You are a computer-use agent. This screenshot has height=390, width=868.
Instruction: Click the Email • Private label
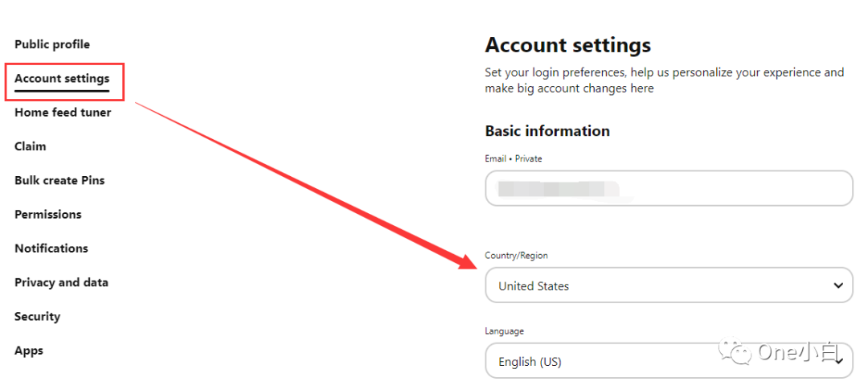click(514, 158)
